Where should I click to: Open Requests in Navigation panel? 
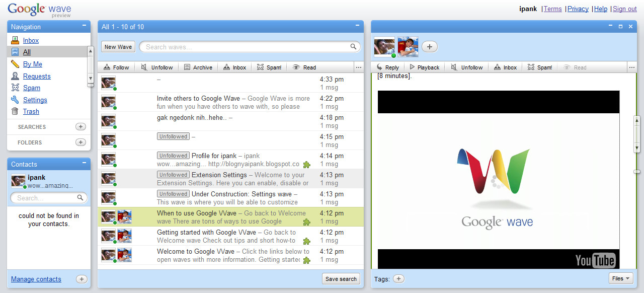click(x=37, y=76)
